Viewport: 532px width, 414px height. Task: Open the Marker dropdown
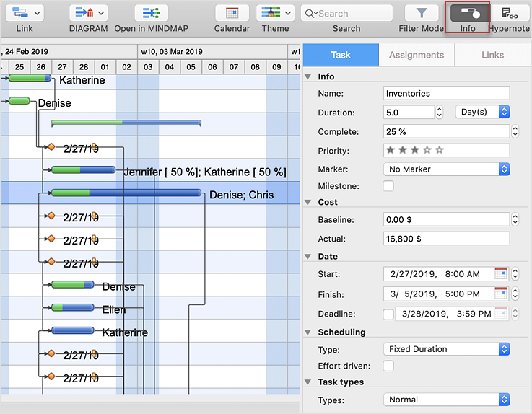[x=446, y=169]
